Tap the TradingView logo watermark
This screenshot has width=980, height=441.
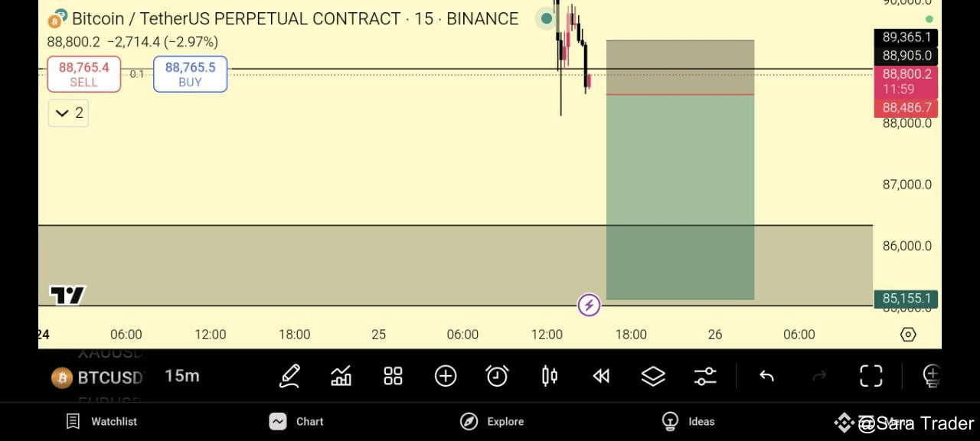pos(69,295)
